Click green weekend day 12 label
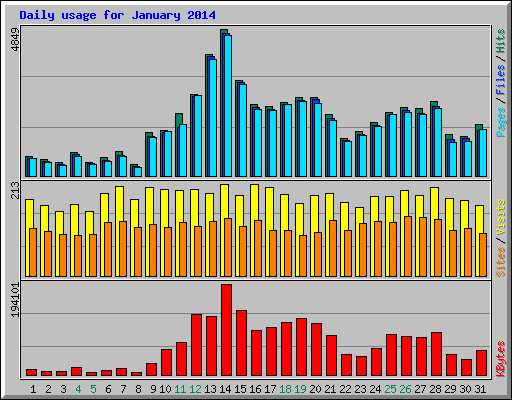512x400 pixels. 195,389
